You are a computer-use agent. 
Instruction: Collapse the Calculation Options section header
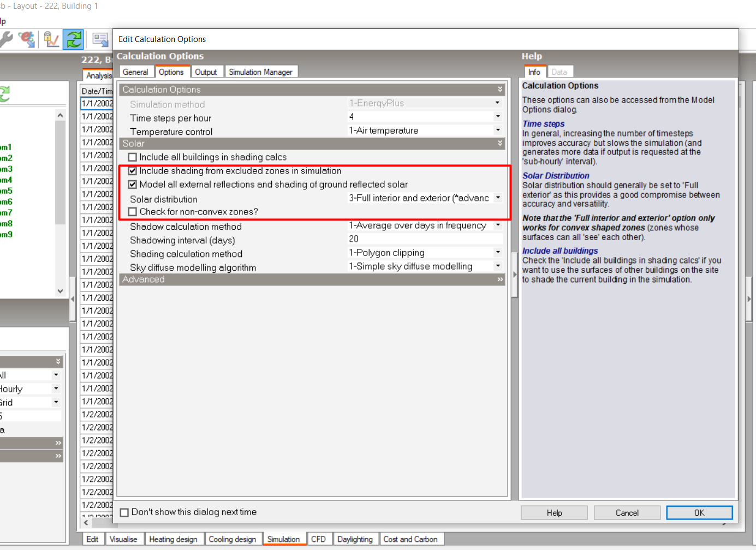312,89
